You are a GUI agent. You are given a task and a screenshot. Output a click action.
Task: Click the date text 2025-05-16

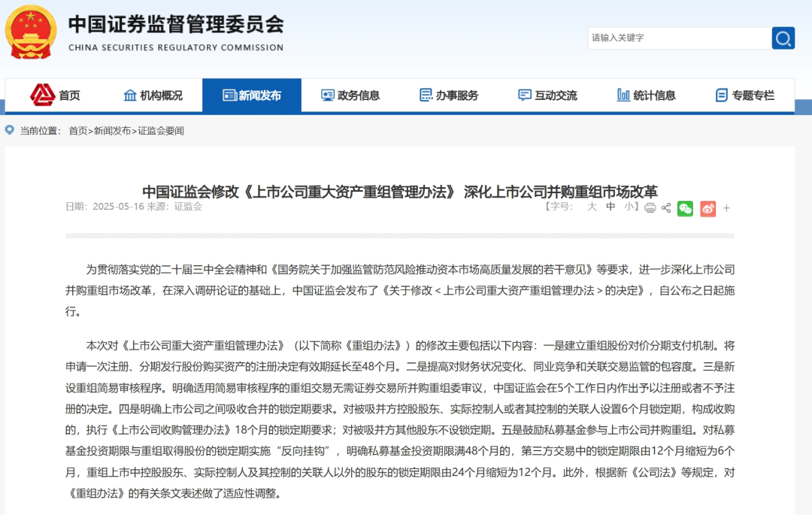118,207
